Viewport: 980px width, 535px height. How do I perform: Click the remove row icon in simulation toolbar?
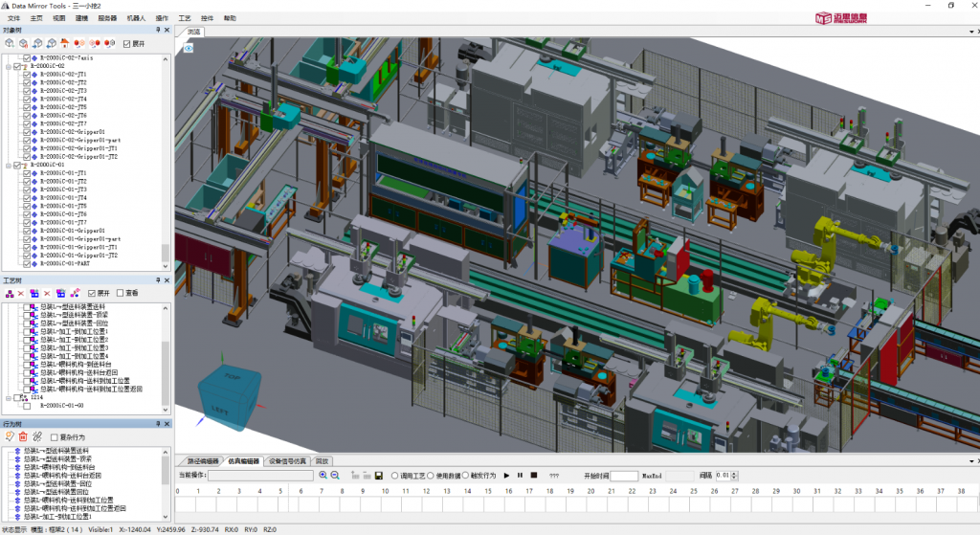click(367, 476)
